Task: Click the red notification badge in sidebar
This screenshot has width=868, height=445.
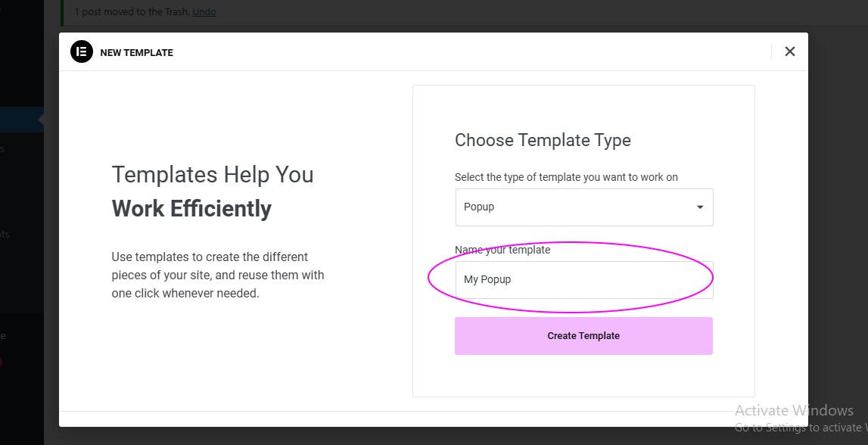Action: (x=1, y=363)
